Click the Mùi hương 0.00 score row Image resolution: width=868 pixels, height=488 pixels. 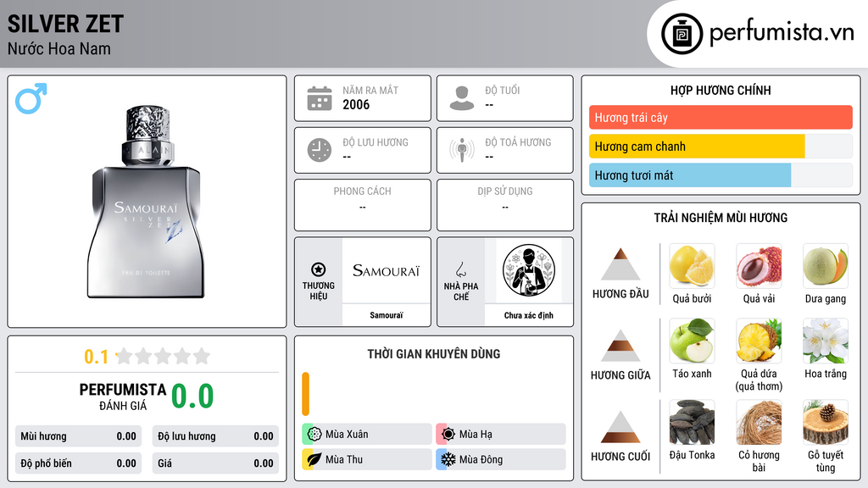(78, 436)
